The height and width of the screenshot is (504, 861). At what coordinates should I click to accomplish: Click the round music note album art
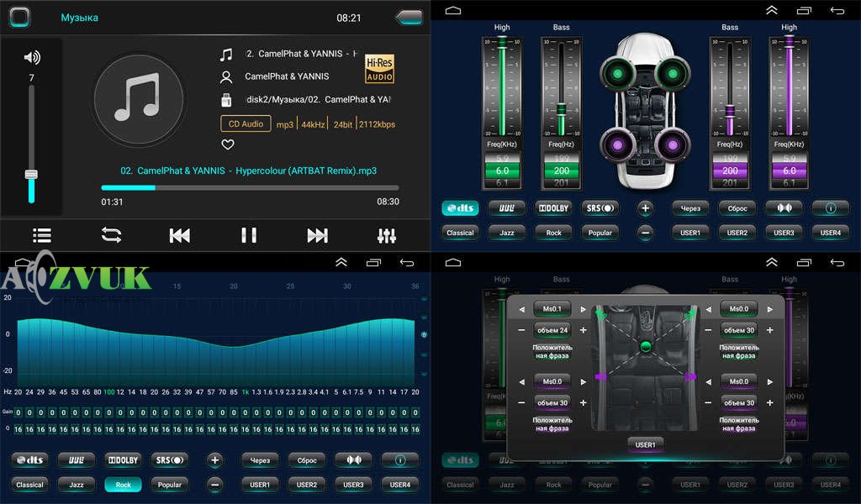(139, 99)
